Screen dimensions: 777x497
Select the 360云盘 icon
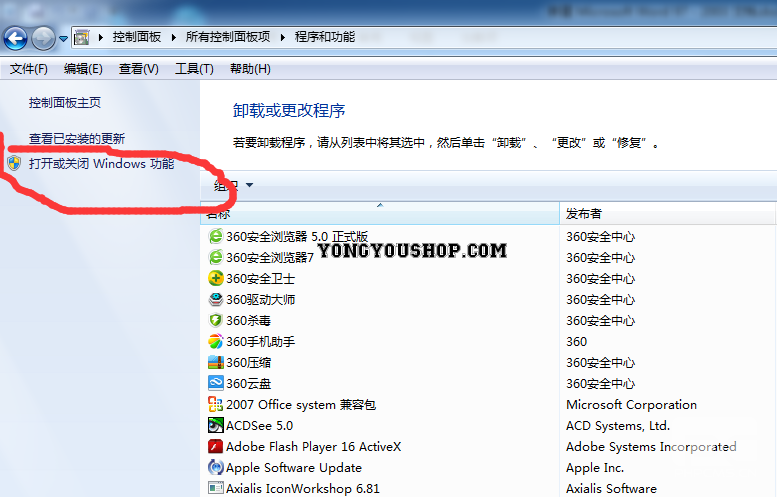216,383
